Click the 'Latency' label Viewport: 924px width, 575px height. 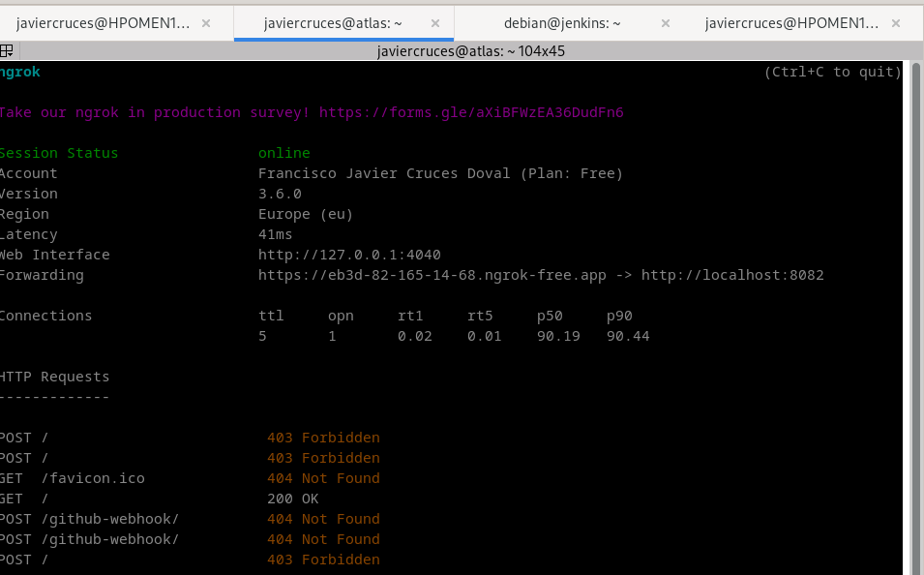click(x=28, y=234)
